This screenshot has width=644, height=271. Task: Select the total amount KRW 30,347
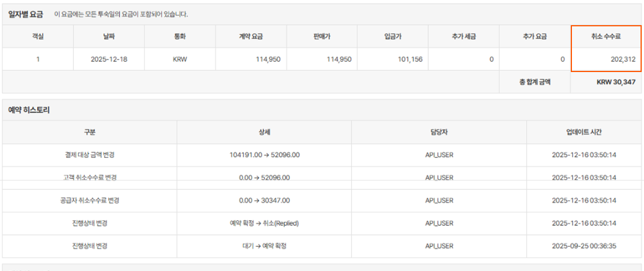coord(615,82)
